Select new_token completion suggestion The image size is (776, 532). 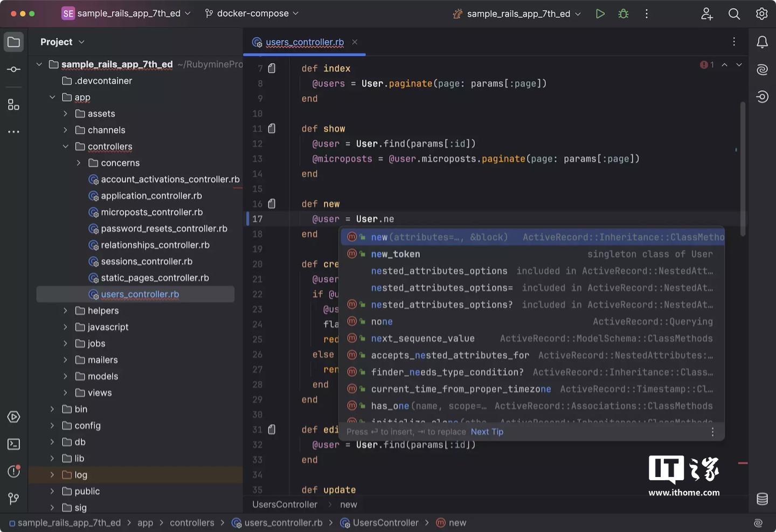[396, 254]
